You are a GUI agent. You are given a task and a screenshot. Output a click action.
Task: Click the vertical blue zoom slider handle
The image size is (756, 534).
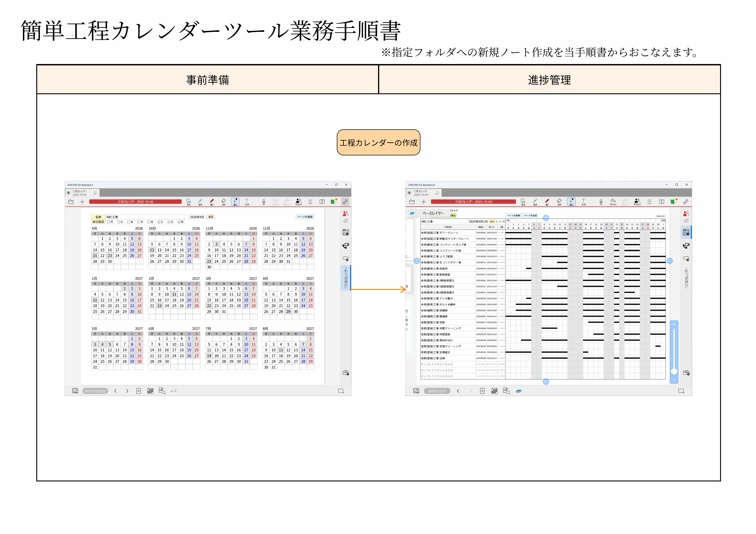(x=674, y=371)
